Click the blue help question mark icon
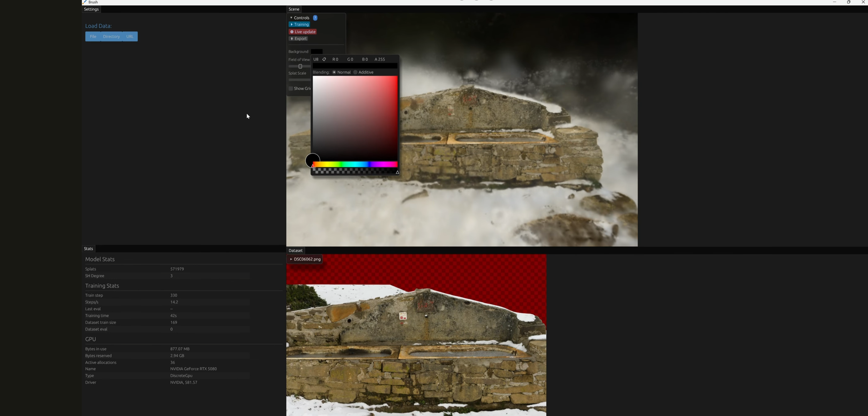The image size is (868, 416). pyautogui.click(x=315, y=18)
